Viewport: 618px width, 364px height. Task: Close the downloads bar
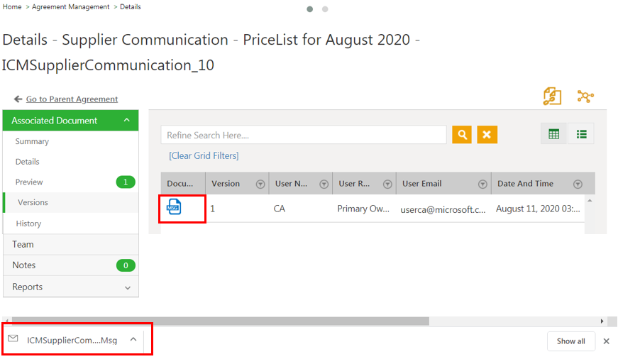[606, 341]
